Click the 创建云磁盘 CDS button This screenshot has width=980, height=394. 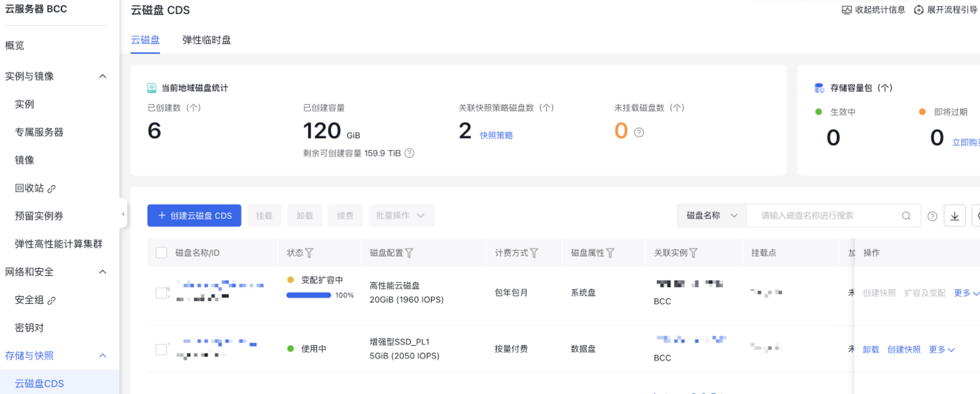click(194, 216)
